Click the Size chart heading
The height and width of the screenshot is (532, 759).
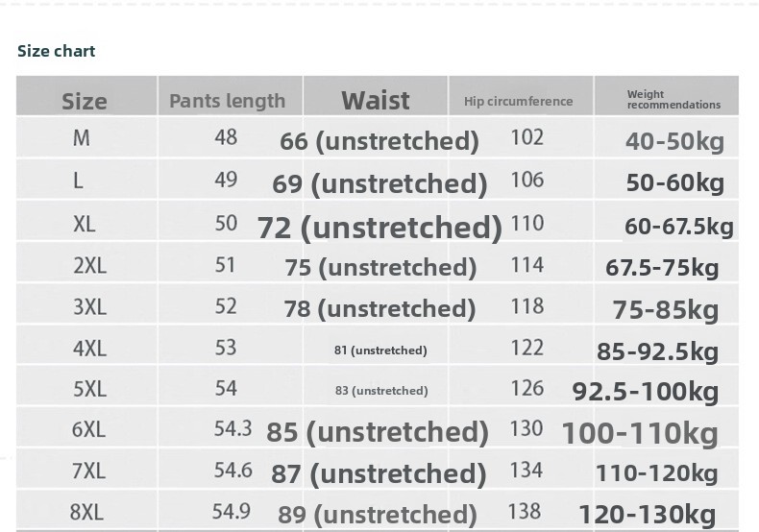click(56, 51)
